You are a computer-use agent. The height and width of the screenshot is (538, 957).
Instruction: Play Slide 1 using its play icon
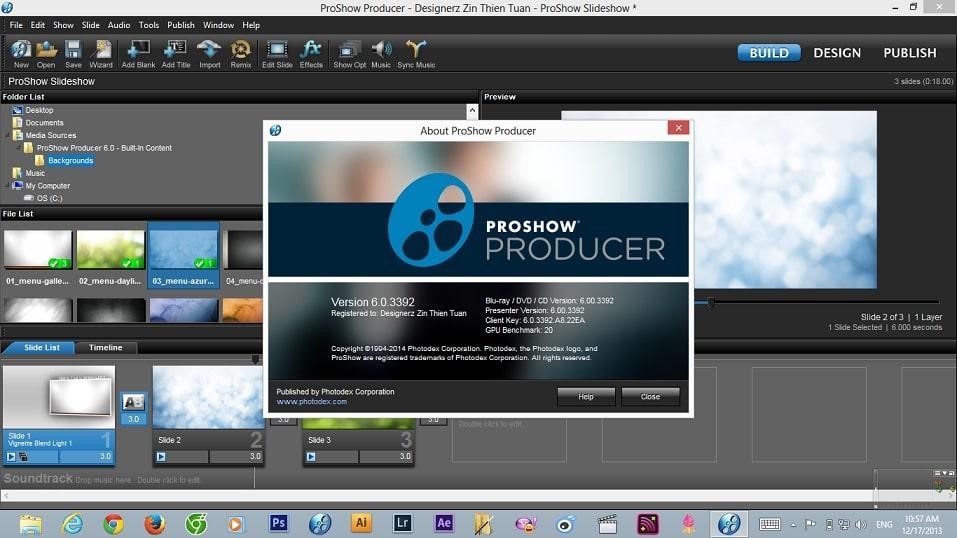pyautogui.click(x=11, y=456)
